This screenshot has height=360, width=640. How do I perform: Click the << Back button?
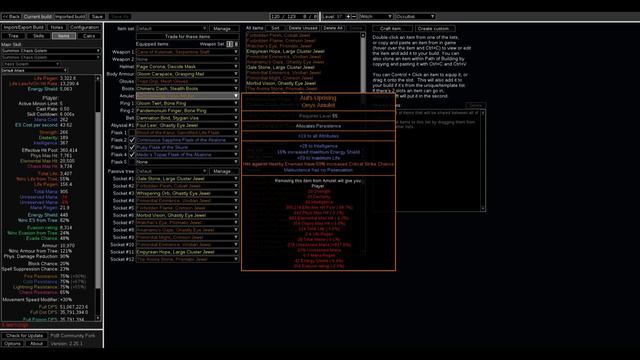click(x=11, y=16)
